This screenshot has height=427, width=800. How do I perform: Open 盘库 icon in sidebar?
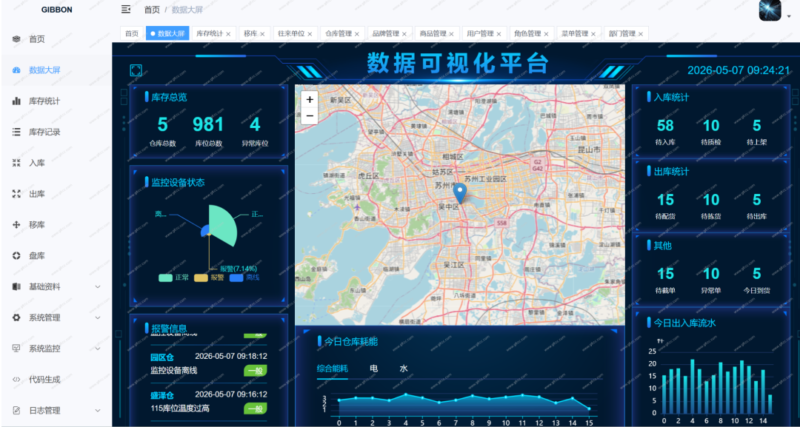tap(16, 256)
